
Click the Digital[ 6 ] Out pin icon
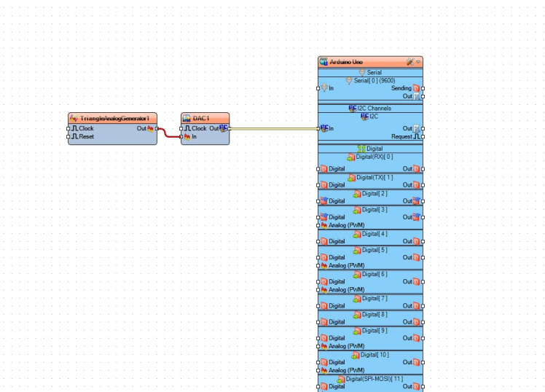click(416, 281)
